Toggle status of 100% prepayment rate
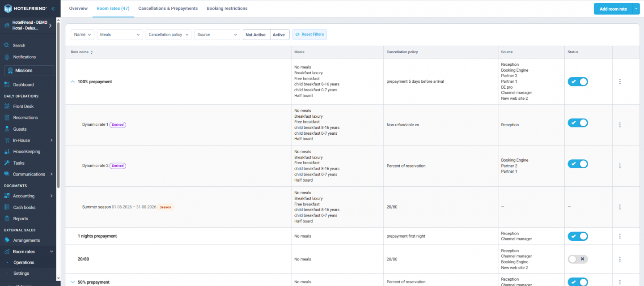This screenshot has height=286, width=644. coord(578,81)
